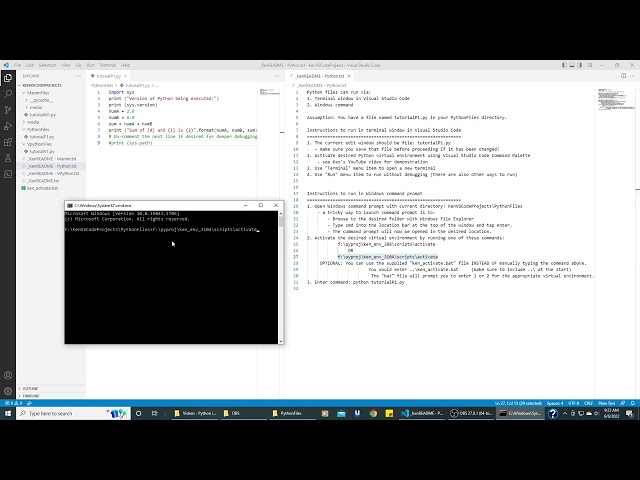The image size is (640, 480).
Task: Click Customize Layout icon in title bar
Action: click(x=589, y=65)
